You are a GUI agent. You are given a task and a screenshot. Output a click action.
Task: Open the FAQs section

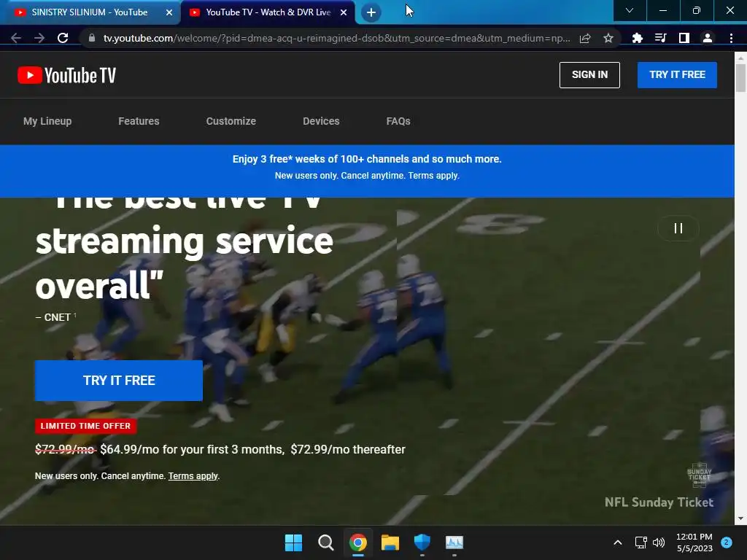click(x=398, y=121)
